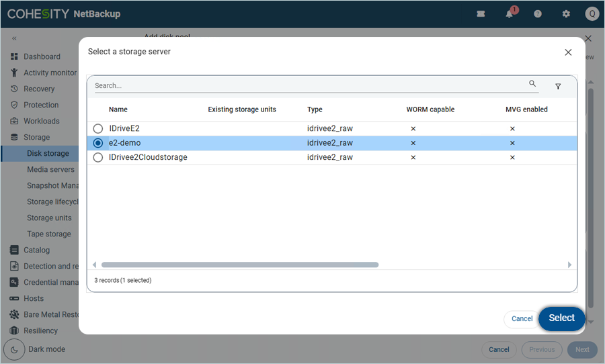Viewport: 605px width, 364px height.
Task: Click the Search input field
Action: coord(309,85)
